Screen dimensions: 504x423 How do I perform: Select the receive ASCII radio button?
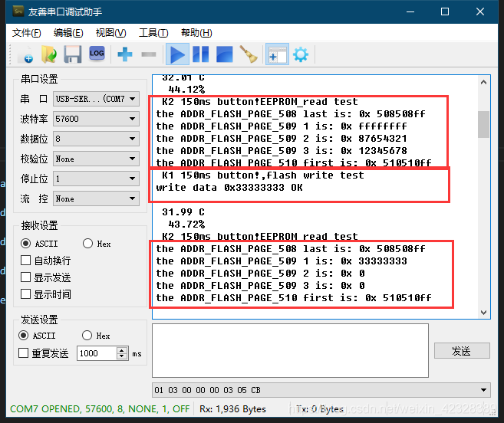[26, 244]
